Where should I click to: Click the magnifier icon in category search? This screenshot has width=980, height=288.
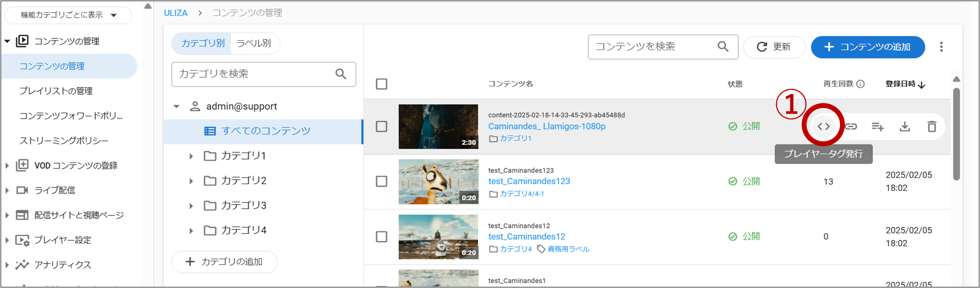pos(341,74)
